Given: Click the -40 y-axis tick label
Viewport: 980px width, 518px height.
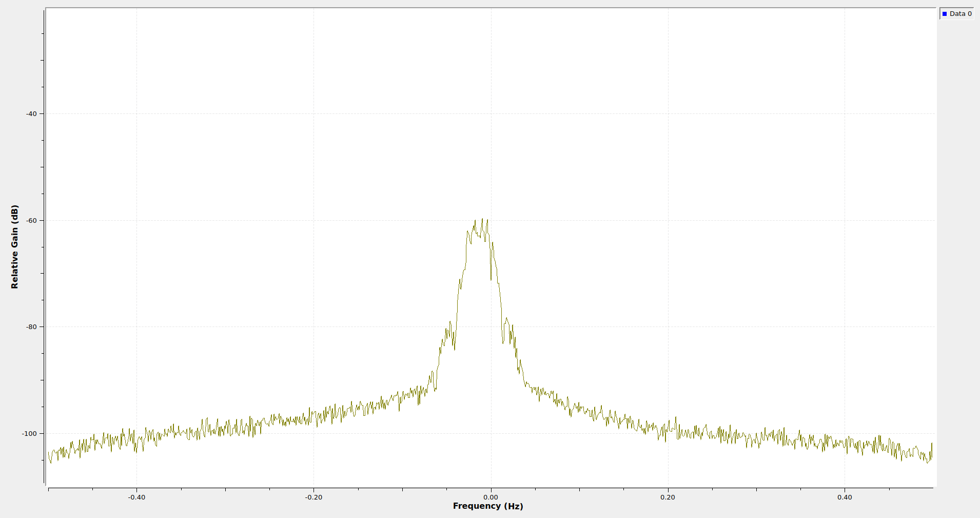Looking at the screenshot, I should pyautogui.click(x=31, y=114).
